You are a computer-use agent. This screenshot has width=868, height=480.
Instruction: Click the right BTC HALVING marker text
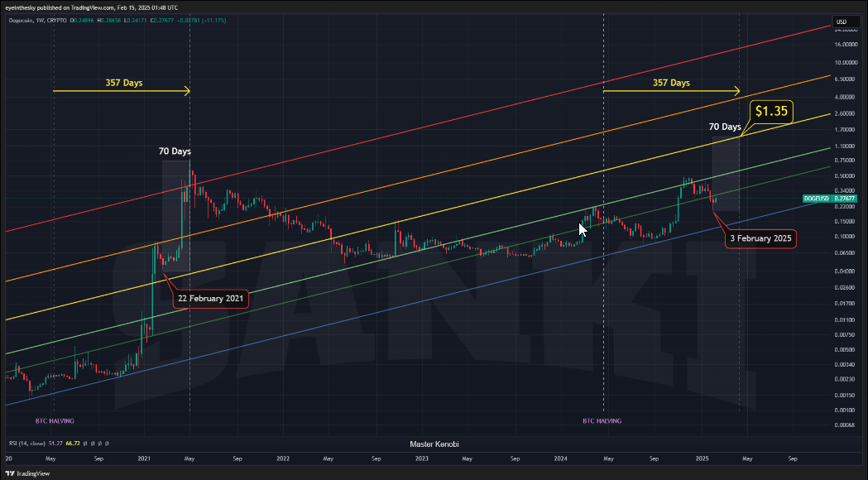click(x=602, y=420)
